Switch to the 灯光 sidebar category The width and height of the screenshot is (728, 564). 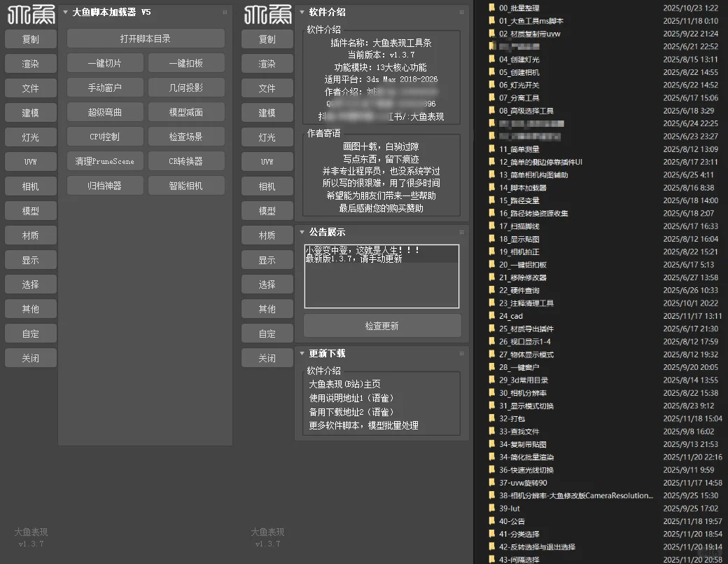tap(30, 137)
